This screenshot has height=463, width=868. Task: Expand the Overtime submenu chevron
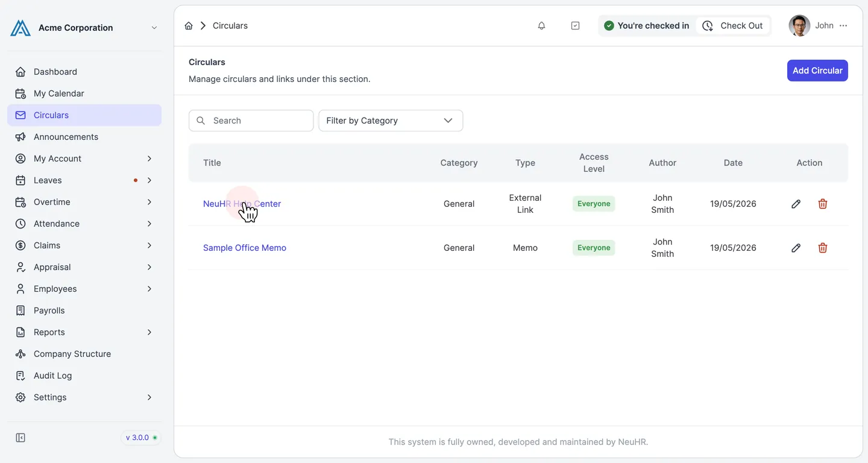tap(149, 202)
